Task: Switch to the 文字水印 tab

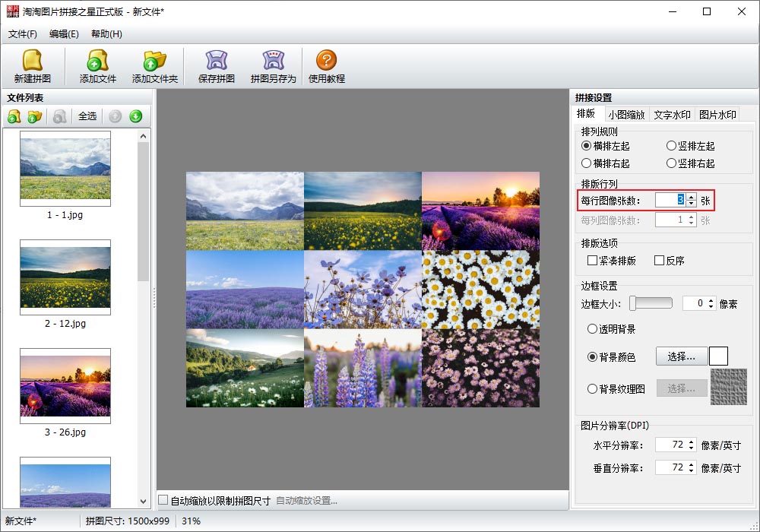Action: 672,115
